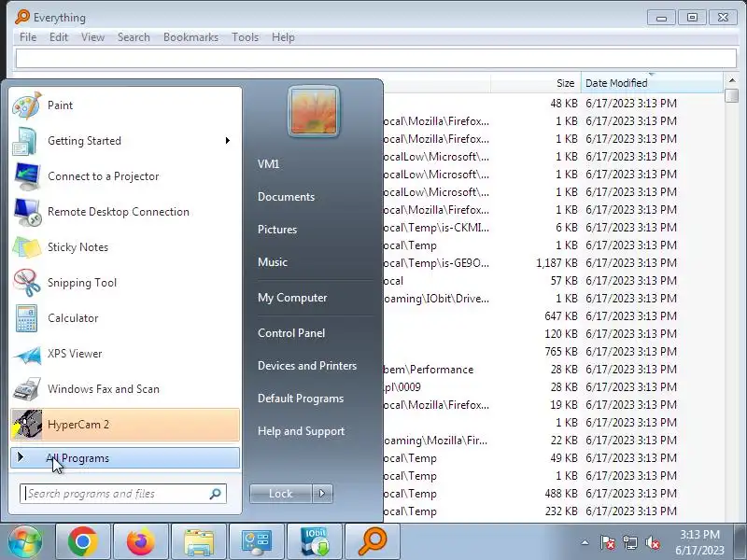Expand the Getting Started submenu arrow
Viewport: 747px width, 560px height.
click(228, 141)
